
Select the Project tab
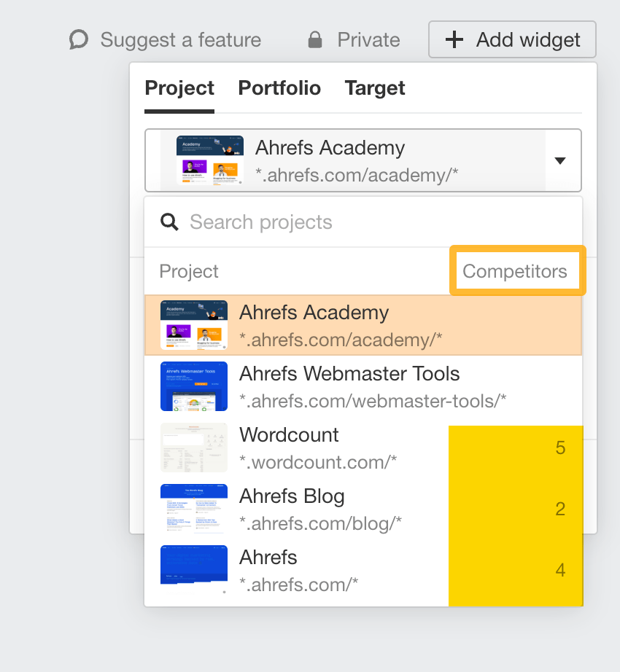point(179,88)
